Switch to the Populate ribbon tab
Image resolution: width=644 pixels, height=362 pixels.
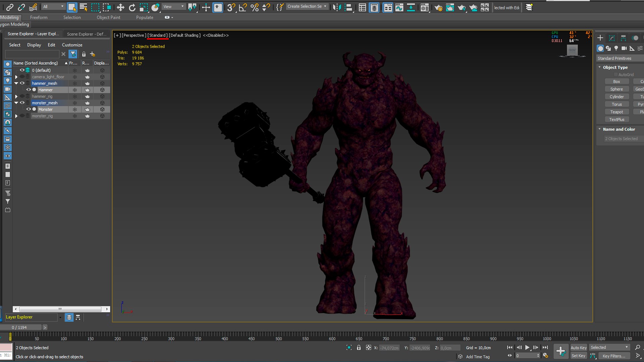pyautogui.click(x=145, y=17)
